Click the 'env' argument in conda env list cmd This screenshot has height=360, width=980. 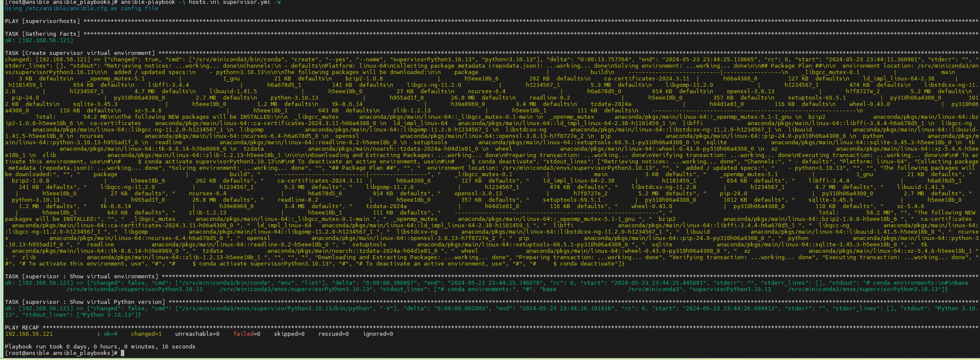pyautogui.click(x=286, y=283)
